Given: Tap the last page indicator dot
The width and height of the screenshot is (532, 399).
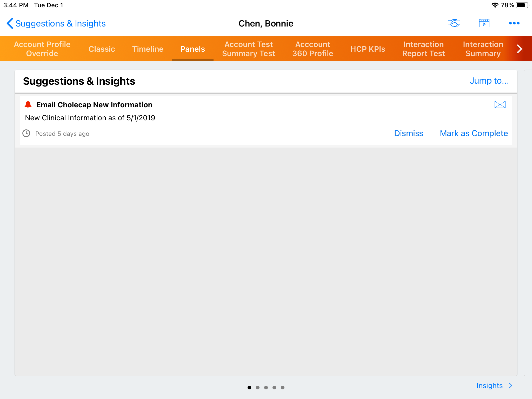Looking at the screenshot, I should coord(283,388).
